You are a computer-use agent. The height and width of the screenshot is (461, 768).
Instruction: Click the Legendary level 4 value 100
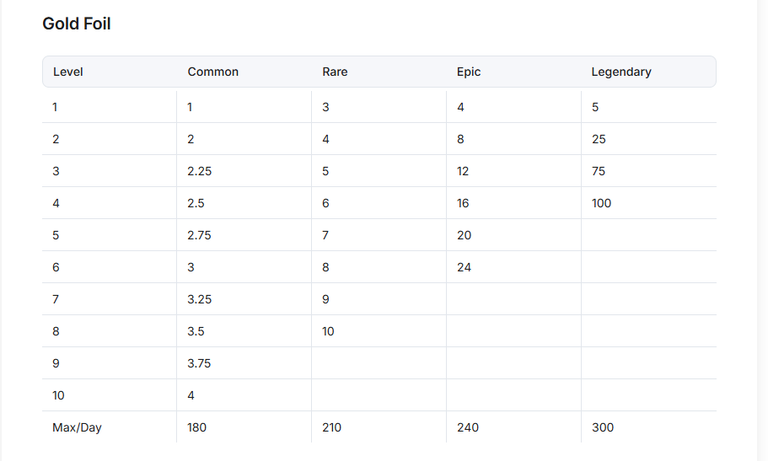(x=601, y=203)
